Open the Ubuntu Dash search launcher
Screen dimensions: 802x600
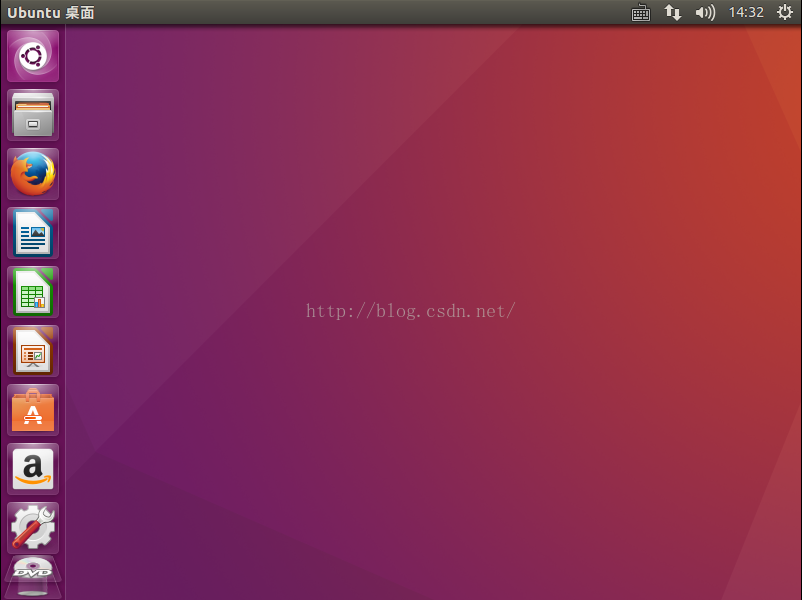[x=33, y=56]
